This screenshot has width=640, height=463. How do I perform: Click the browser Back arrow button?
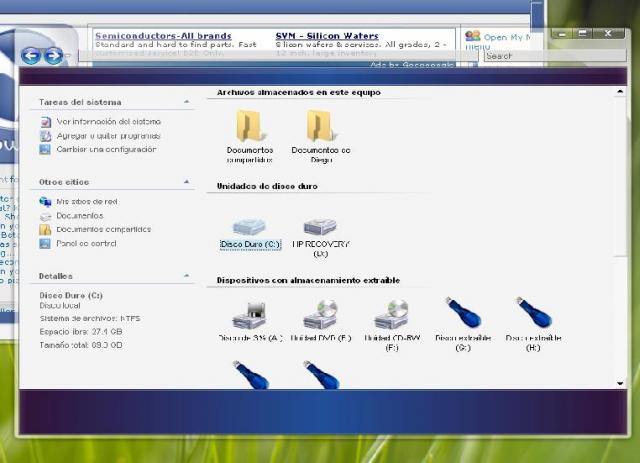pos(31,56)
